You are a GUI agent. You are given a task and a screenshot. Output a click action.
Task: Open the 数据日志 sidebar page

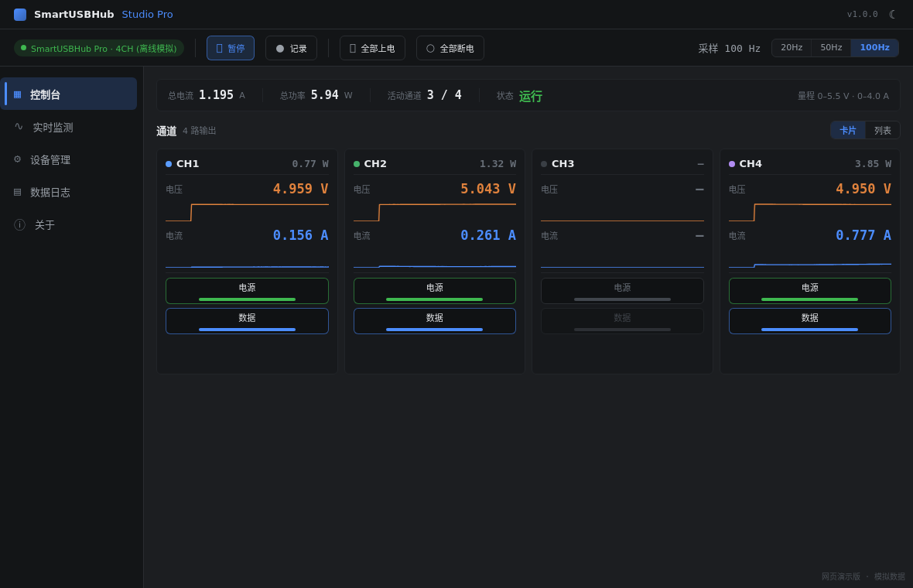pos(69,192)
